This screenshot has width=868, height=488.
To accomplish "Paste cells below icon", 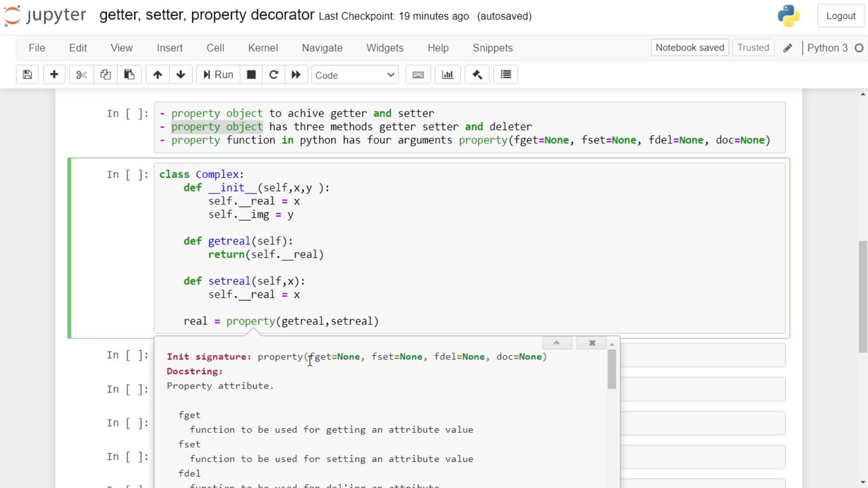I will tap(129, 75).
